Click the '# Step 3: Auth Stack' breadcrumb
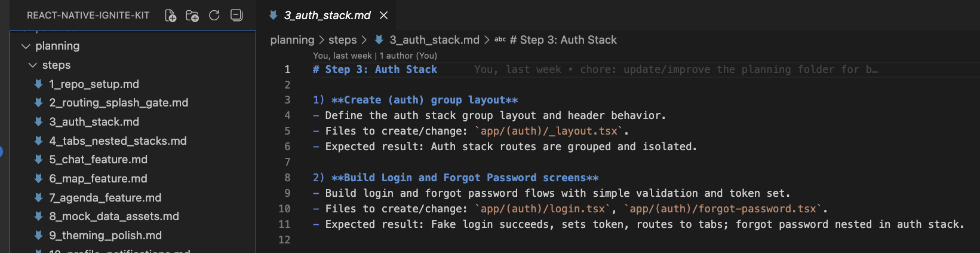Screen dimensions: 980x253 (568, 40)
